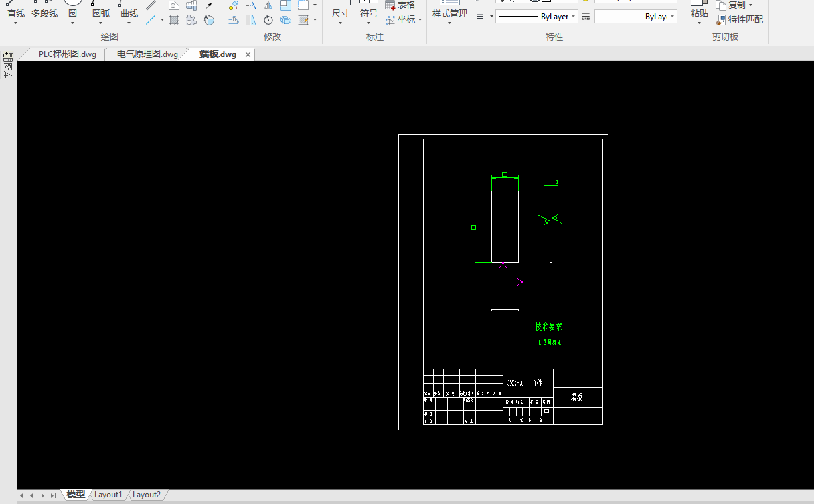Screen dimensions: 814x504
Task: Open the Layout1 tab
Action: pos(108,495)
